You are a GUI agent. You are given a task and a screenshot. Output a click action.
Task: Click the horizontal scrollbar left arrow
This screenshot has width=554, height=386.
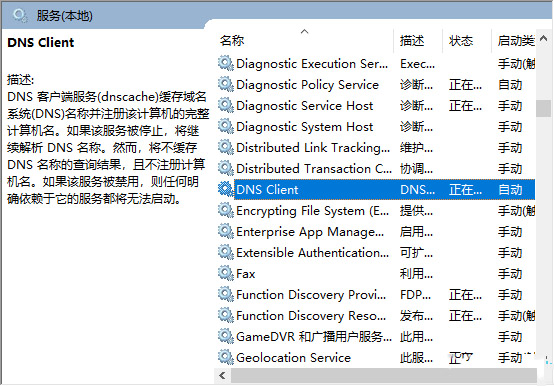point(222,375)
